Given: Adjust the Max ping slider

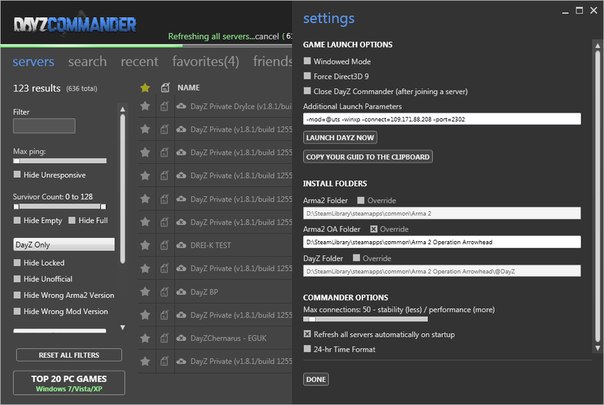Looking at the screenshot, I should pos(60,161).
